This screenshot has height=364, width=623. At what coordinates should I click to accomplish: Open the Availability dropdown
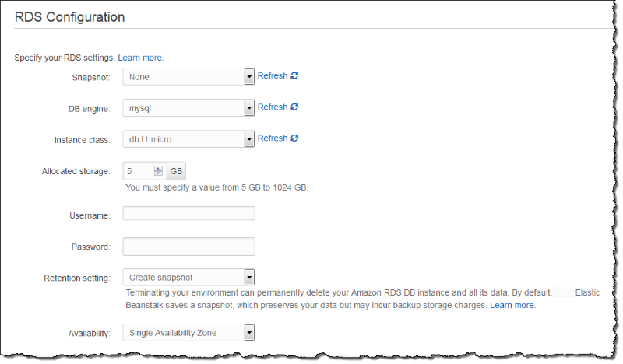[x=188, y=334]
